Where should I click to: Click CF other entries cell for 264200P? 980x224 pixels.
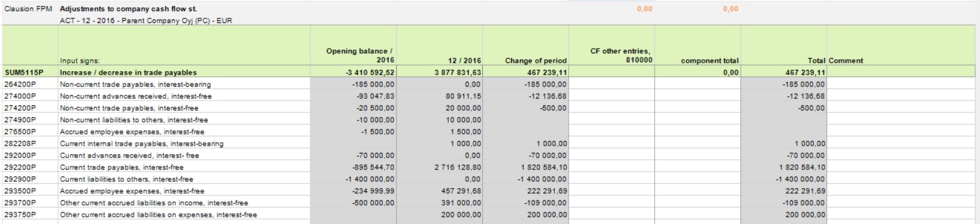point(611,84)
